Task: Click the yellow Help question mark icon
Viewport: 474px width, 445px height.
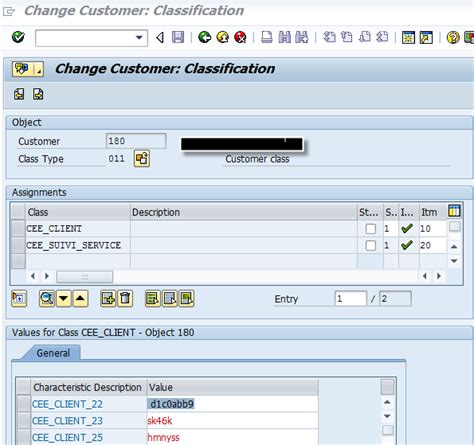Action: click(453, 37)
